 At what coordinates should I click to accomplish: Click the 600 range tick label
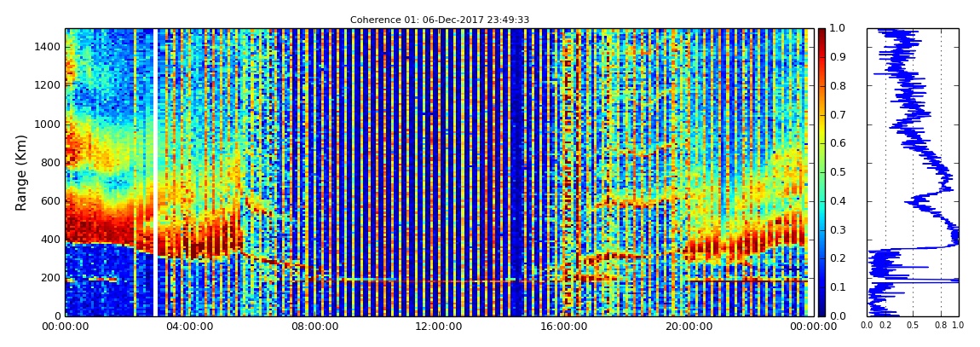point(52,200)
